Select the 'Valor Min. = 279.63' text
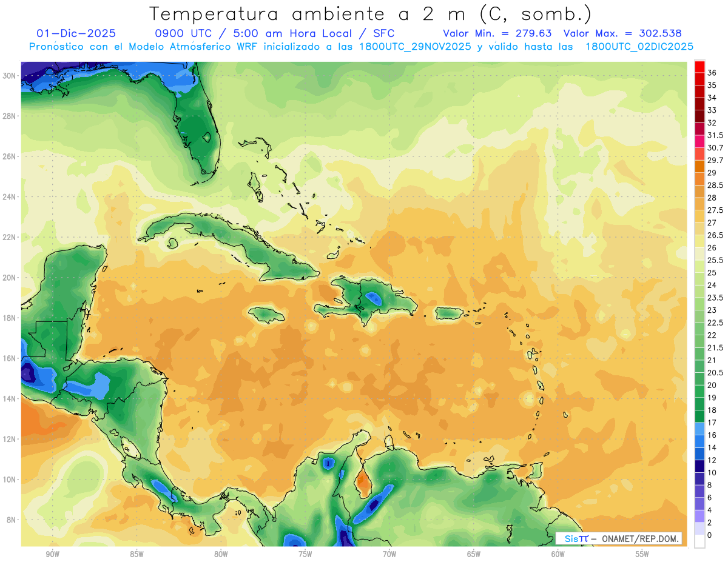The image size is (728, 562). click(497, 34)
